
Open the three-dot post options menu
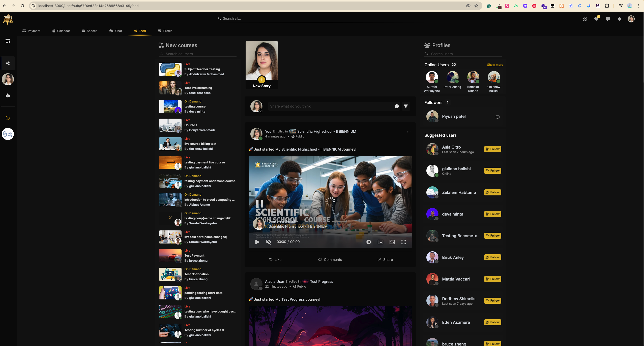(408, 132)
